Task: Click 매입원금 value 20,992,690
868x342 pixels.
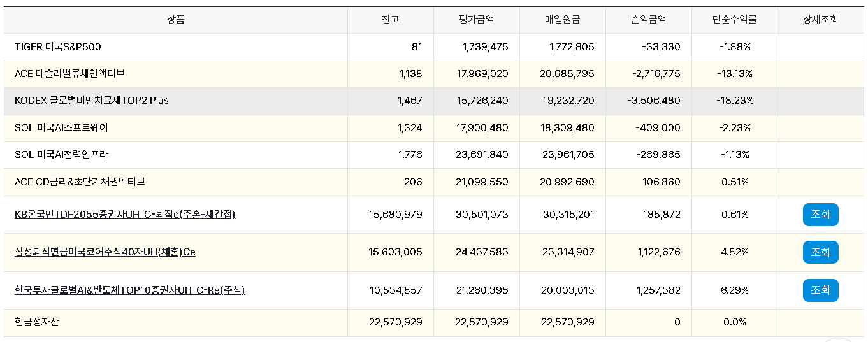Action: [567, 182]
